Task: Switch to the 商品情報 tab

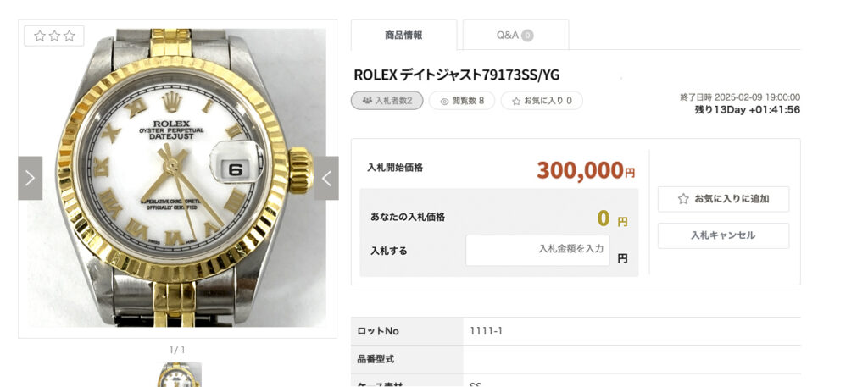Action: pyautogui.click(x=404, y=35)
